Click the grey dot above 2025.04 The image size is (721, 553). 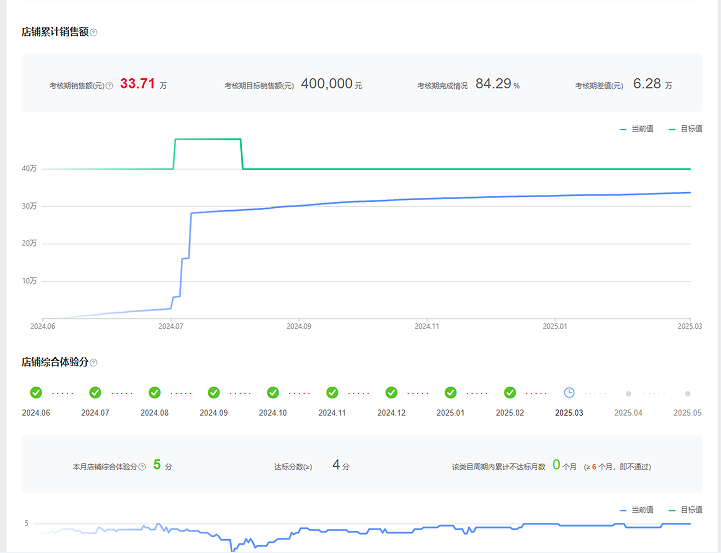click(628, 393)
